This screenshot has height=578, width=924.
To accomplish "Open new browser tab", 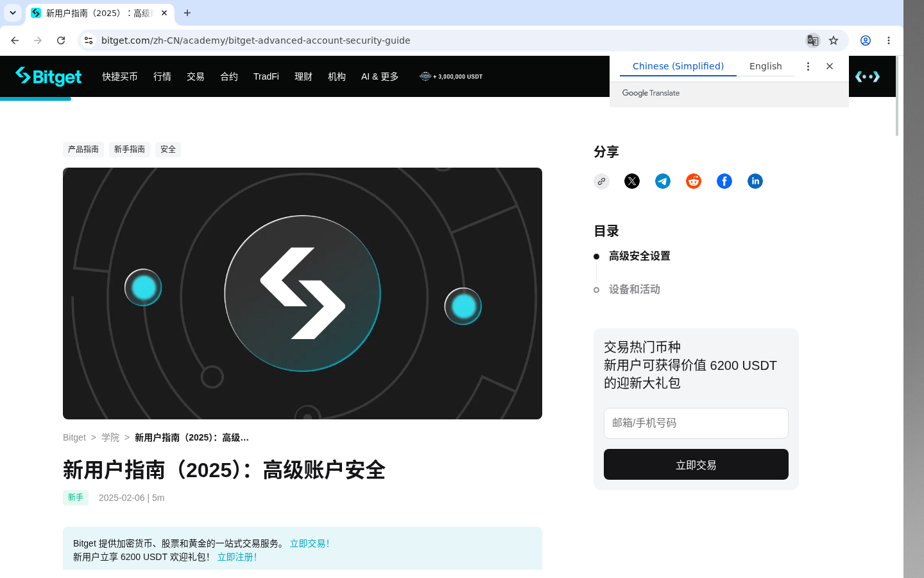I will (x=187, y=13).
